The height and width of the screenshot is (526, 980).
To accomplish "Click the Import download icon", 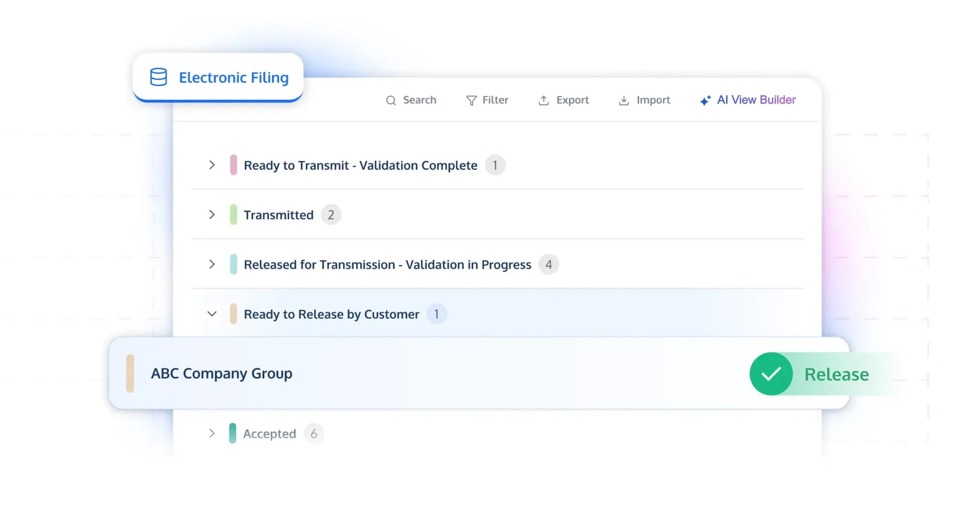I will pos(623,100).
